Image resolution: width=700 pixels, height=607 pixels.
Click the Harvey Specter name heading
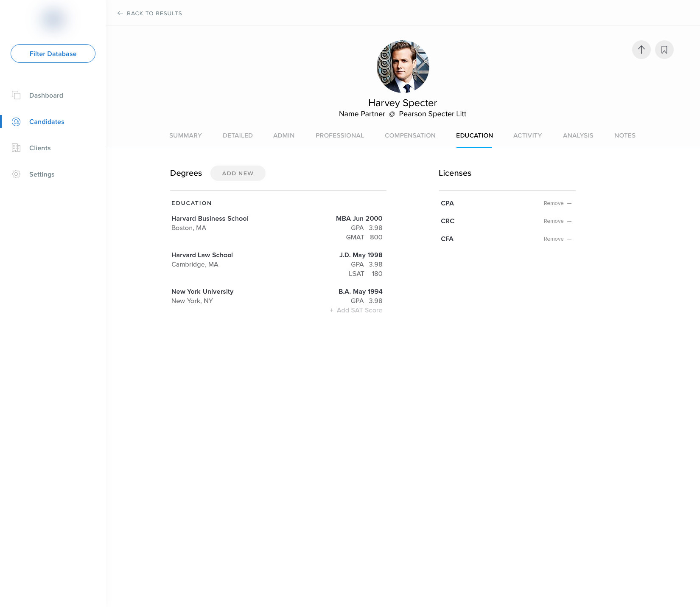tap(403, 103)
